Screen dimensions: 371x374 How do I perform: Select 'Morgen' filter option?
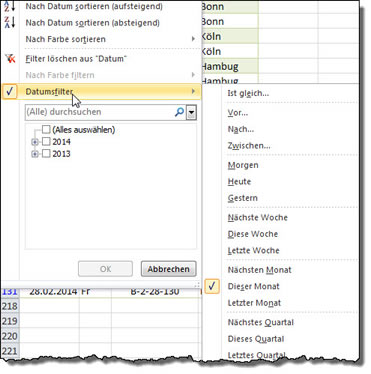[243, 165]
